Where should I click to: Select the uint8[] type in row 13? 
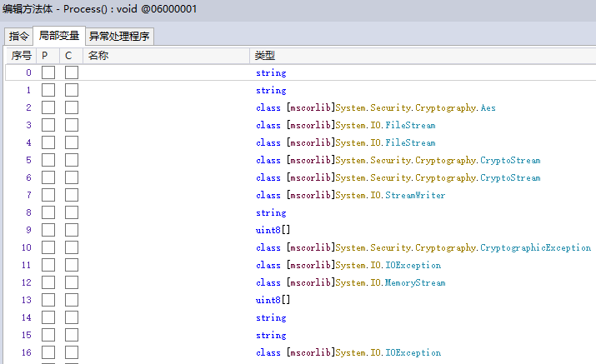click(273, 300)
